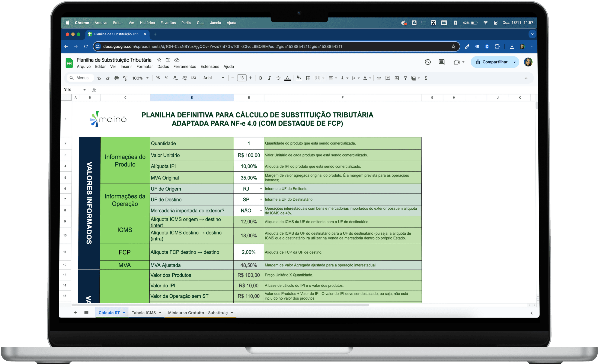
Task: Open borders tool
Action: click(308, 78)
